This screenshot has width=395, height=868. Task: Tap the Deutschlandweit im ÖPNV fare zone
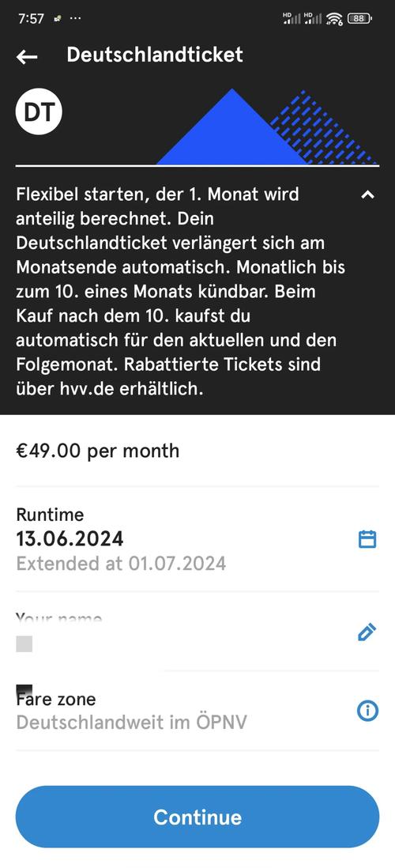click(132, 723)
